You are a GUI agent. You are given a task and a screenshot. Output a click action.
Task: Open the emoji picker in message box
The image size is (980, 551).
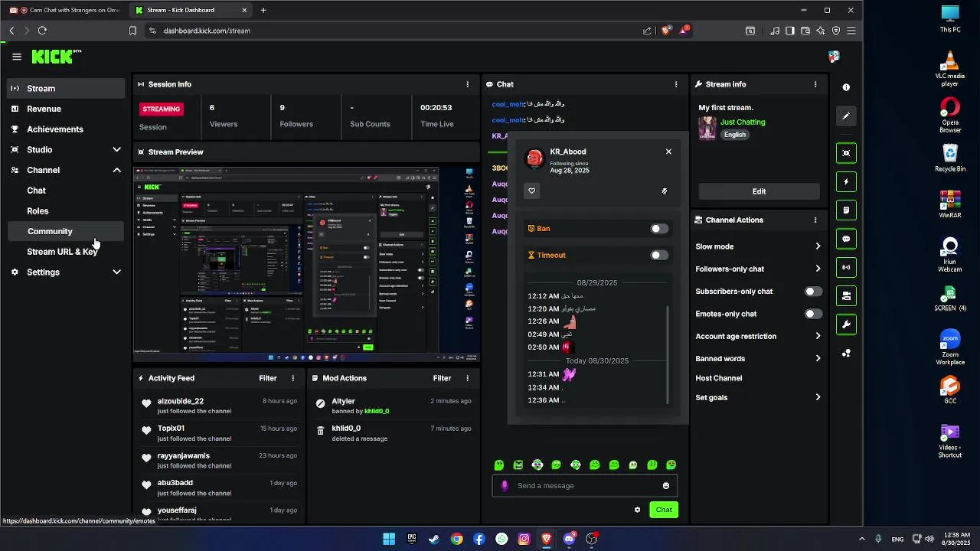point(666,485)
